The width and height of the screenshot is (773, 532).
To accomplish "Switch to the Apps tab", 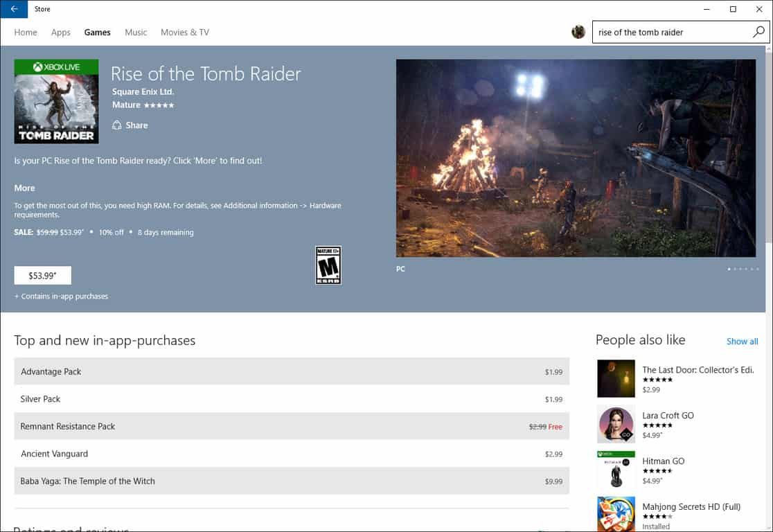I will tap(60, 32).
